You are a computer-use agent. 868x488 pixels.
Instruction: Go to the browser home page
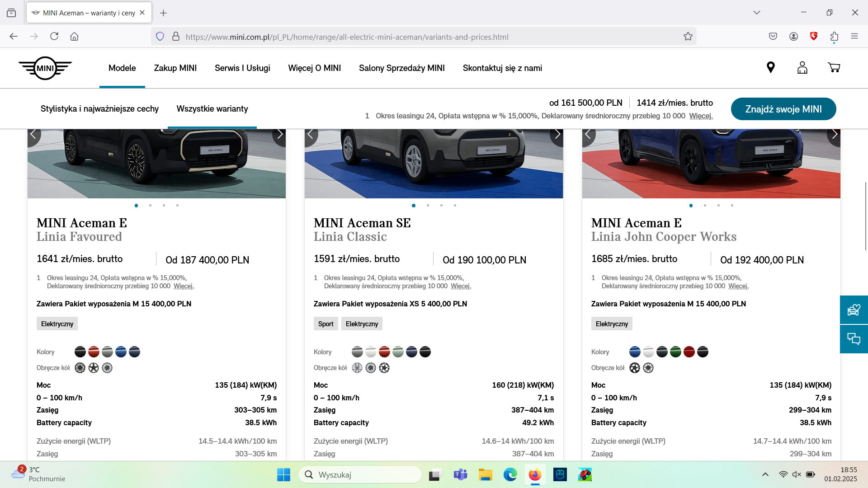click(x=74, y=37)
